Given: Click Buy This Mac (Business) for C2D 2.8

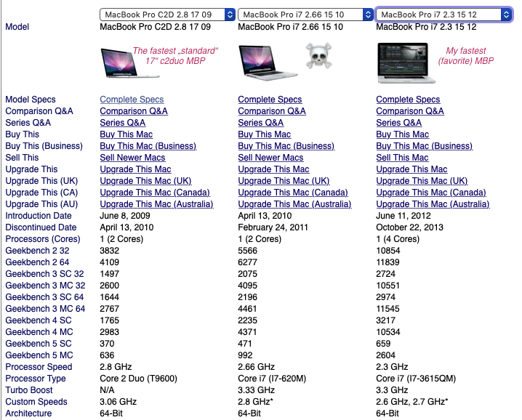Looking at the screenshot, I should 148,146.
